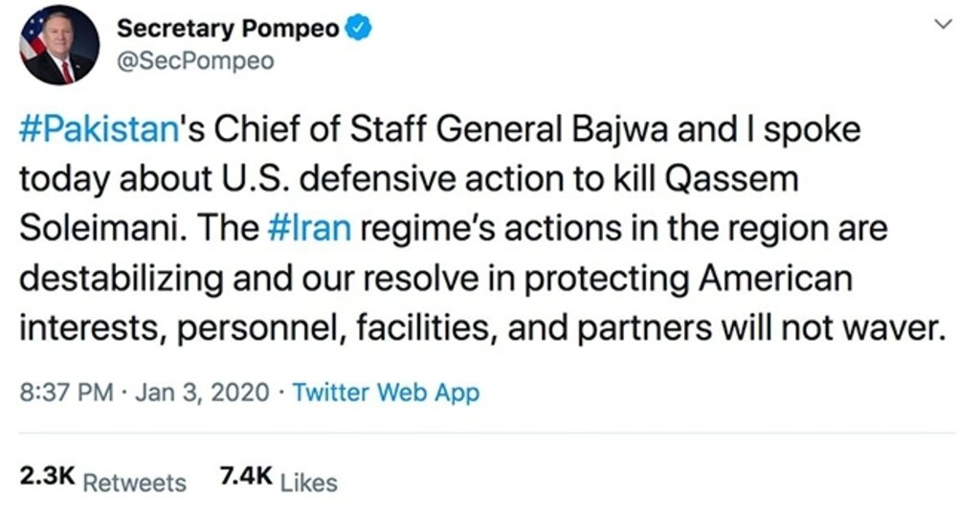Open the Twitter Web App source link
Viewport: 980px width, 520px height.
385,392
